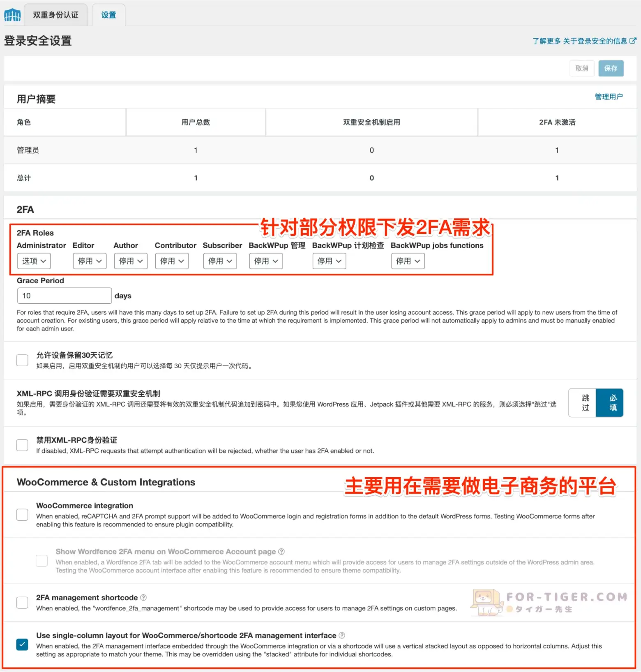Select the 设置 tab
The height and width of the screenshot is (672, 641).
click(x=108, y=15)
